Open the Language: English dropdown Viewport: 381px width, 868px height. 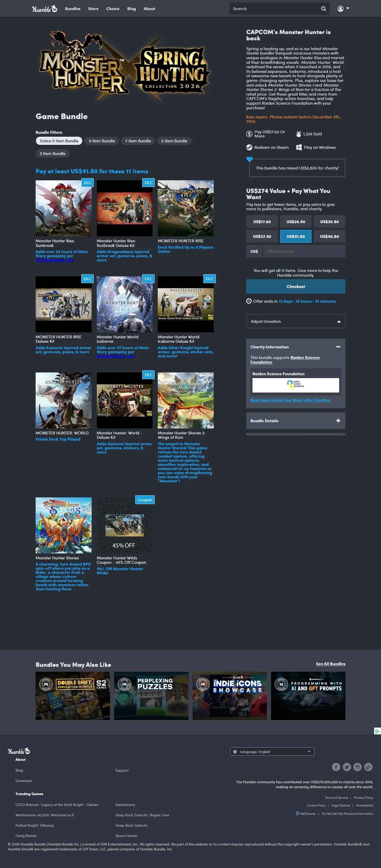pyautogui.click(x=272, y=752)
